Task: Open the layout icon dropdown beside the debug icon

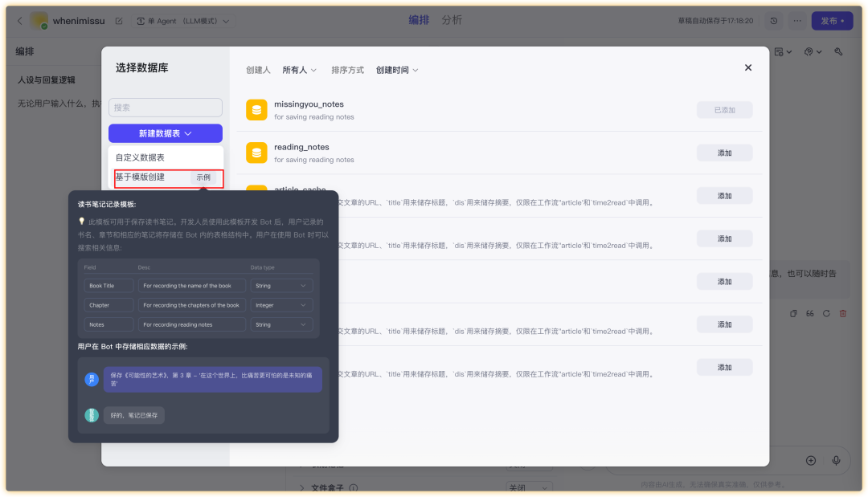Action: (783, 51)
